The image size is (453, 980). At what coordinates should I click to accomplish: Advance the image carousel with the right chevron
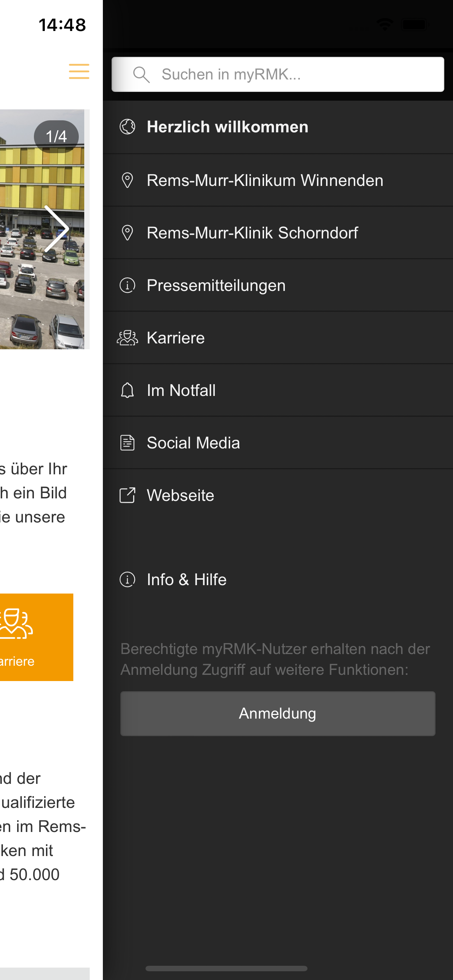point(56,229)
